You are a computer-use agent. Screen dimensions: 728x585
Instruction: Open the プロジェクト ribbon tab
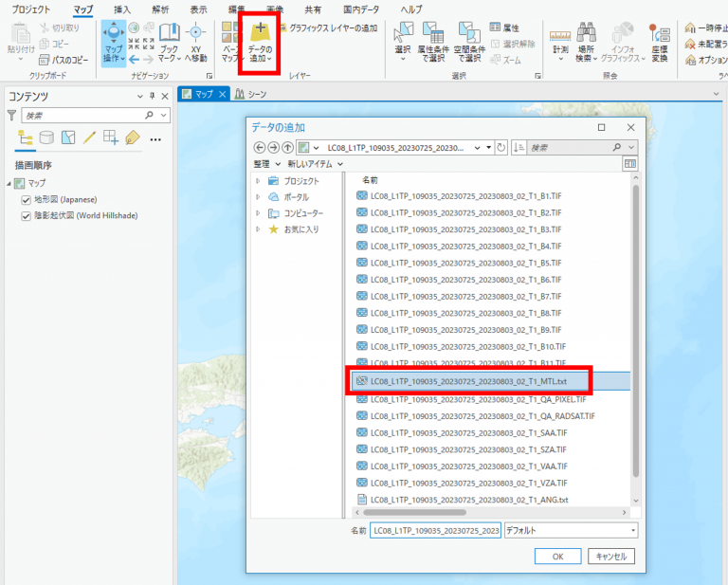pyautogui.click(x=30, y=9)
